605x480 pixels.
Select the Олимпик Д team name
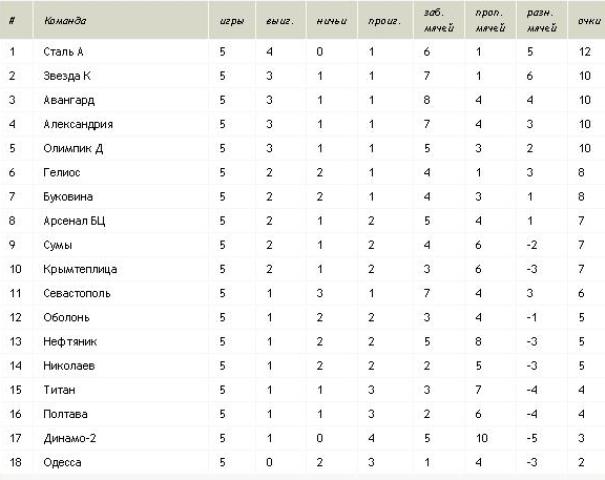pyautogui.click(x=73, y=148)
